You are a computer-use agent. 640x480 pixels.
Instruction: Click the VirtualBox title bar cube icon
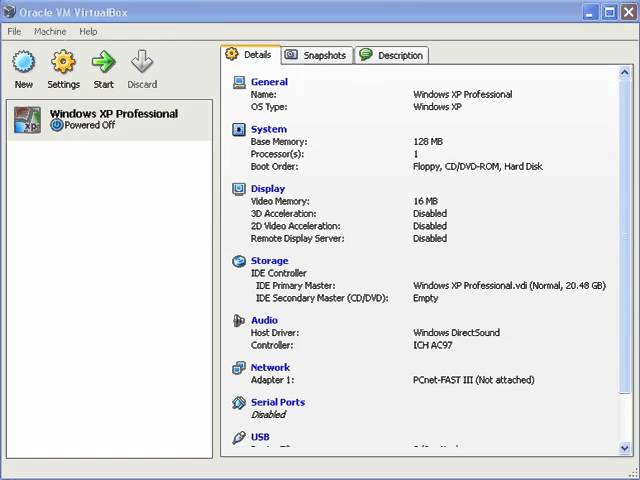click(9, 11)
